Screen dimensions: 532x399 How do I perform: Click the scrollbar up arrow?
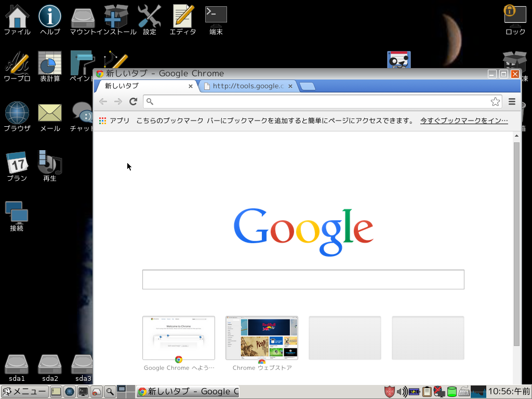[x=516, y=136]
